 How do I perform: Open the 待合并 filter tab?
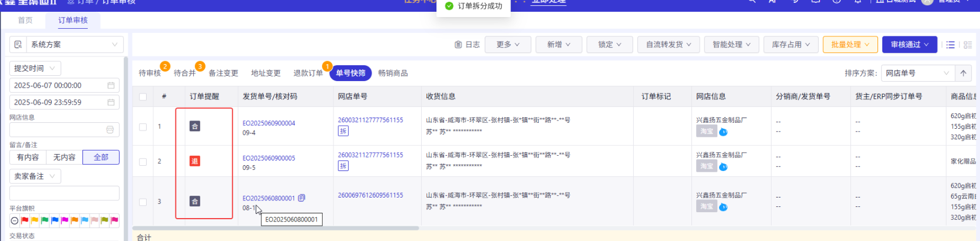[184, 73]
